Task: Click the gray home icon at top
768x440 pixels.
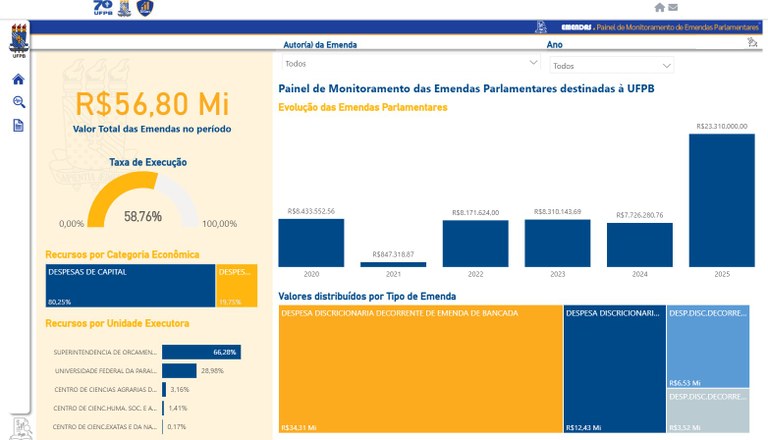Action: 659,8
